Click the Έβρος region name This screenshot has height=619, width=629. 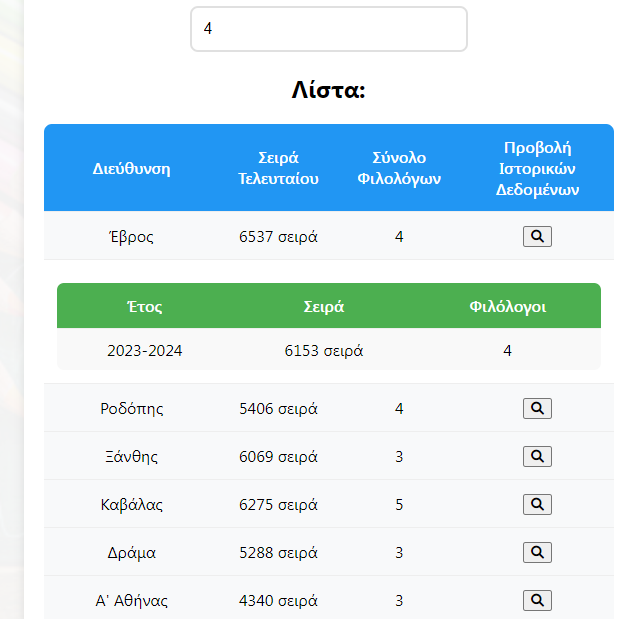click(132, 237)
